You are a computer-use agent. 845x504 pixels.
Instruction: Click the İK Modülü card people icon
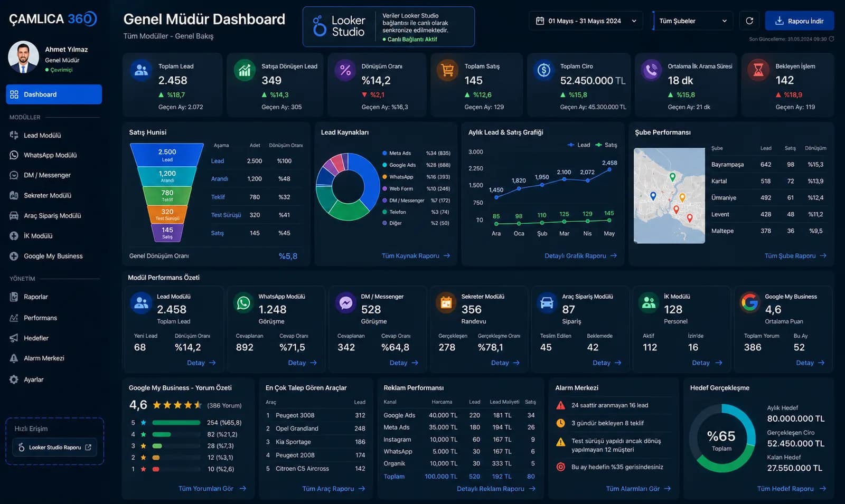click(649, 303)
